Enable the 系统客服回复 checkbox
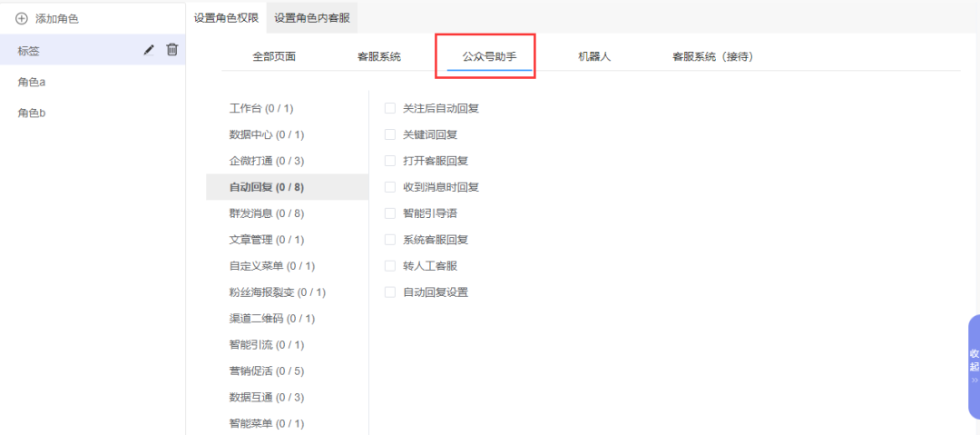Image resolution: width=980 pixels, height=435 pixels. (x=390, y=240)
